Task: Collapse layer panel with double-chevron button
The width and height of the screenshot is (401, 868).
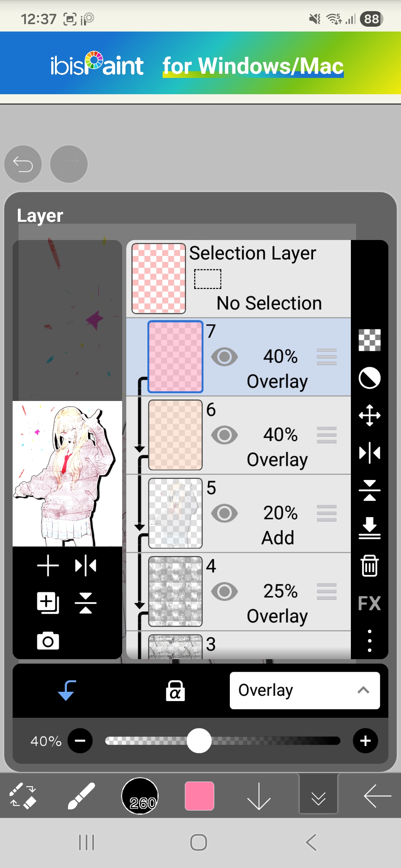Action: (319, 795)
